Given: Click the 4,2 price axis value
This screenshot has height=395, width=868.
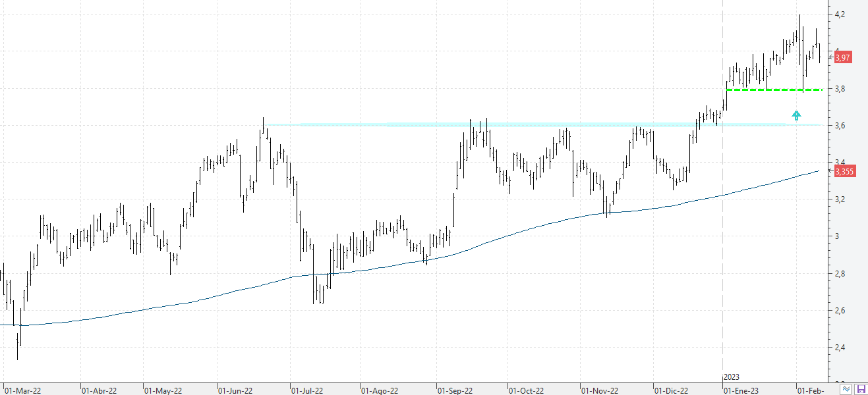Looking at the screenshot, I should pyautogui.click(x=840, y=14).
